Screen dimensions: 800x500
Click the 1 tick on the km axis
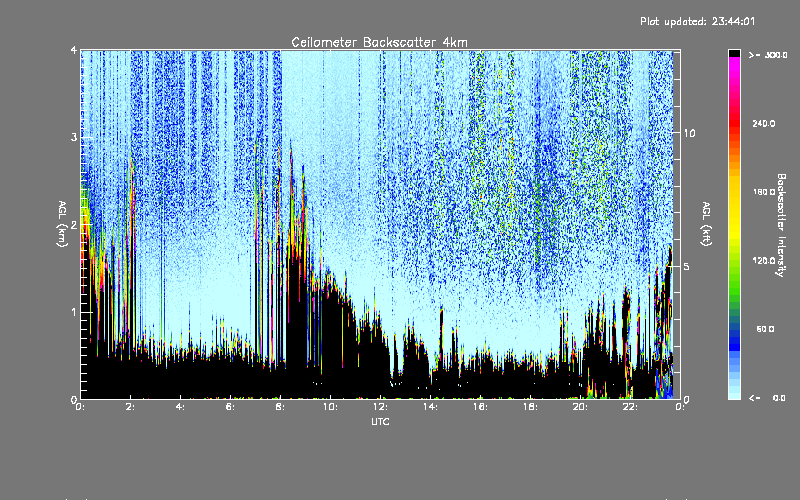click(x=74, y=312)
